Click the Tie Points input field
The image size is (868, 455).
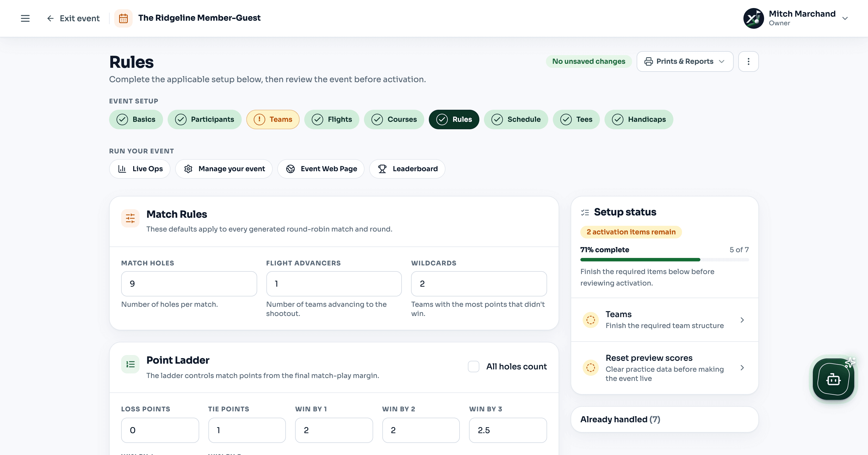pos(247,430)
